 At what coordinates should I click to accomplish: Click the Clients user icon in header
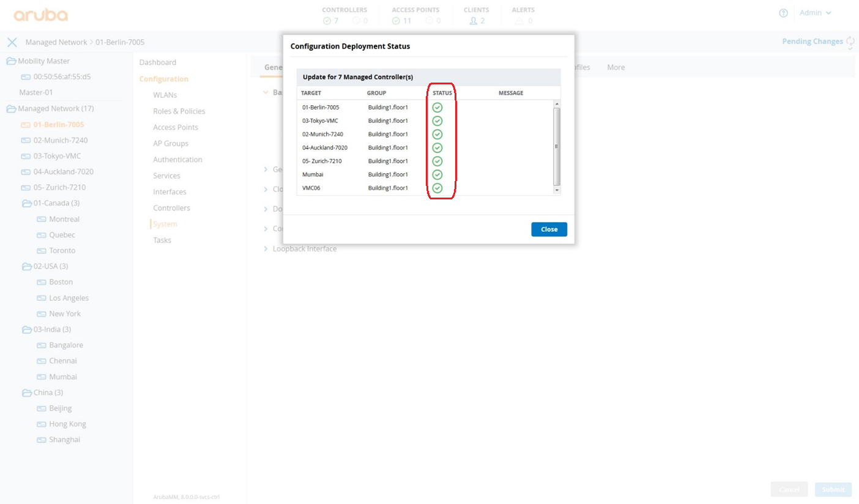point(473,21)
